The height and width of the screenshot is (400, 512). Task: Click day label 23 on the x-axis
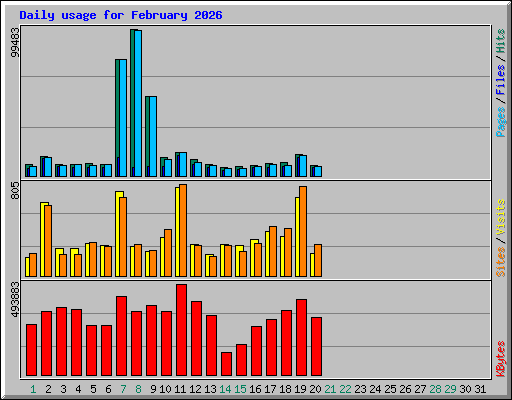click(360, 389)
